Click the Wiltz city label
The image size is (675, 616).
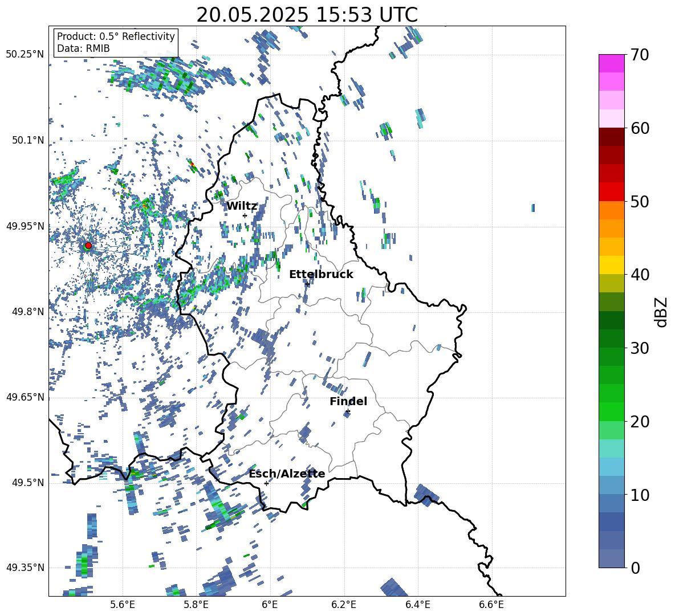(x=242, y=206)
